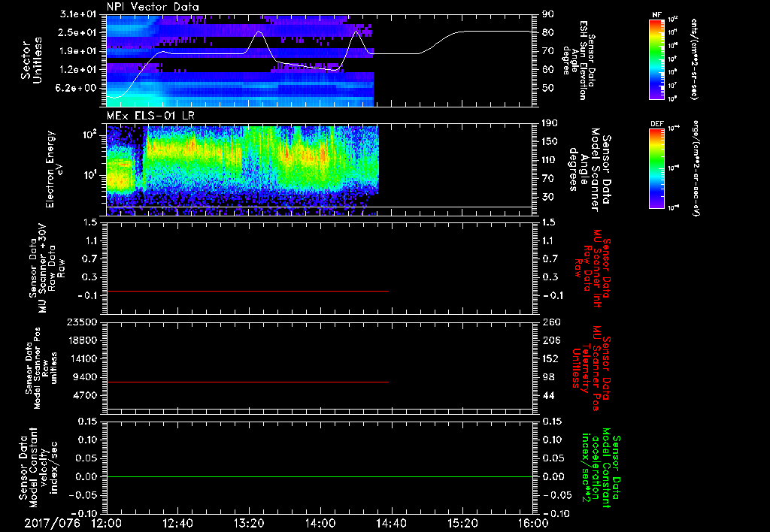
Task: Click the 'Model Scanner Angle degrees' label
Action: point(590,170)
